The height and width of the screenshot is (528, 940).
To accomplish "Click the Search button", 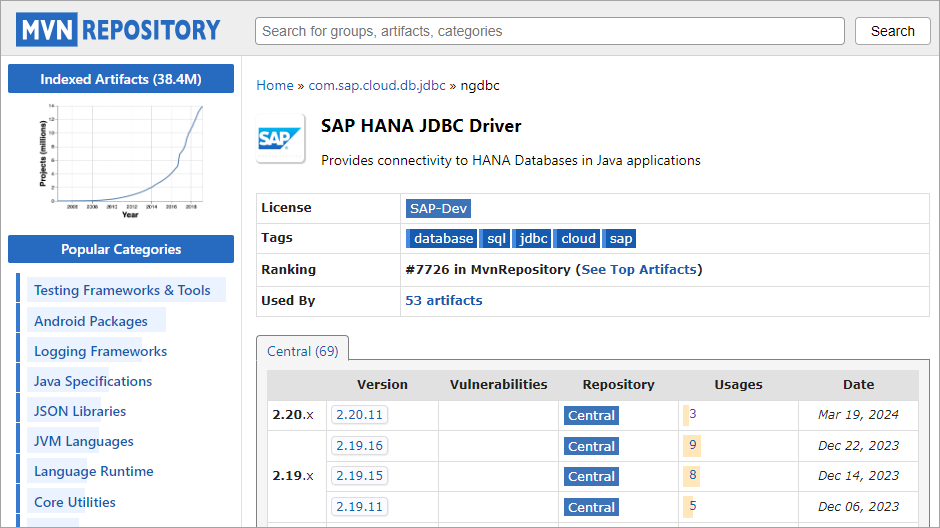I will pos(893,31).
